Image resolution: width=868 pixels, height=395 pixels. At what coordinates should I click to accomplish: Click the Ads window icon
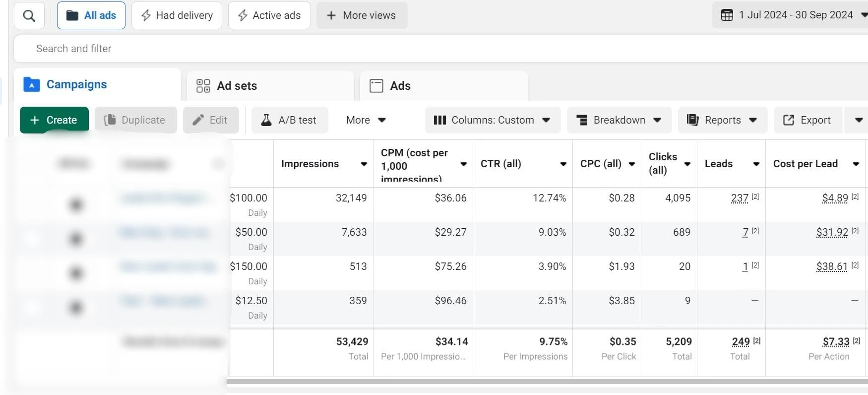tap(376, 86)
